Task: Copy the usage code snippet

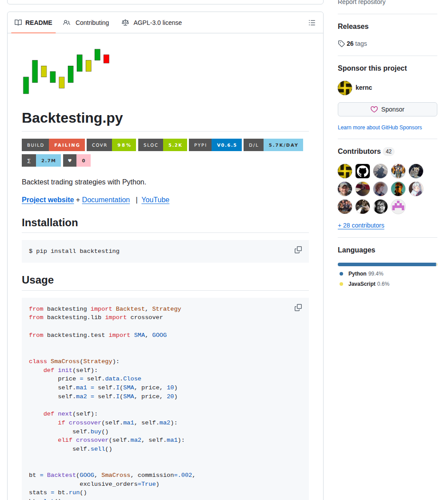Action: click(298, 308)
